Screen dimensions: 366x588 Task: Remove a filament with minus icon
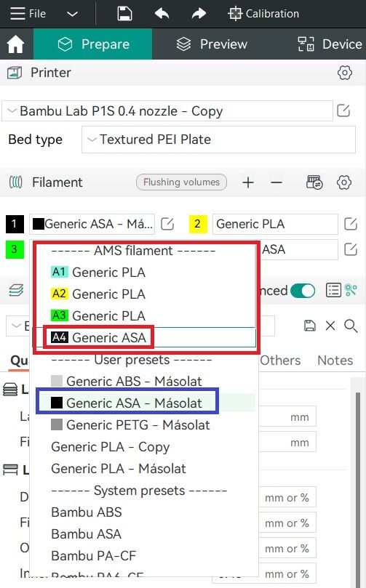277,182
